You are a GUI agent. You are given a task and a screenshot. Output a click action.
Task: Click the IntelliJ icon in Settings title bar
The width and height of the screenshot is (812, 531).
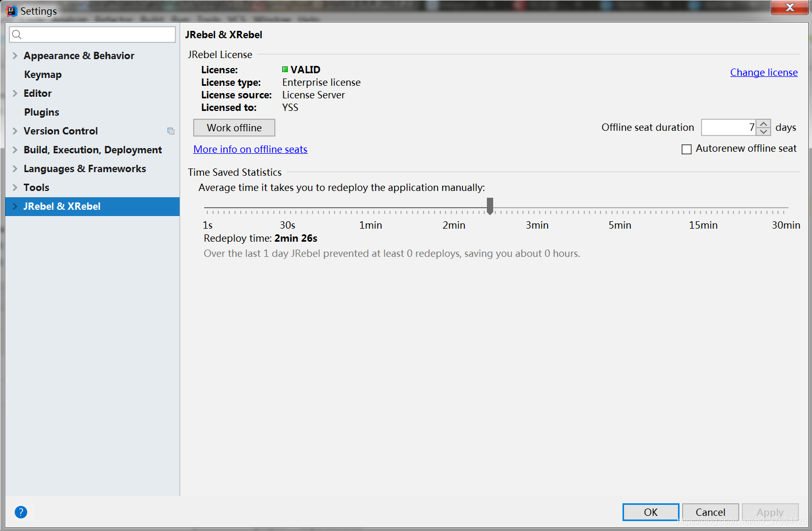click(12, 11)
